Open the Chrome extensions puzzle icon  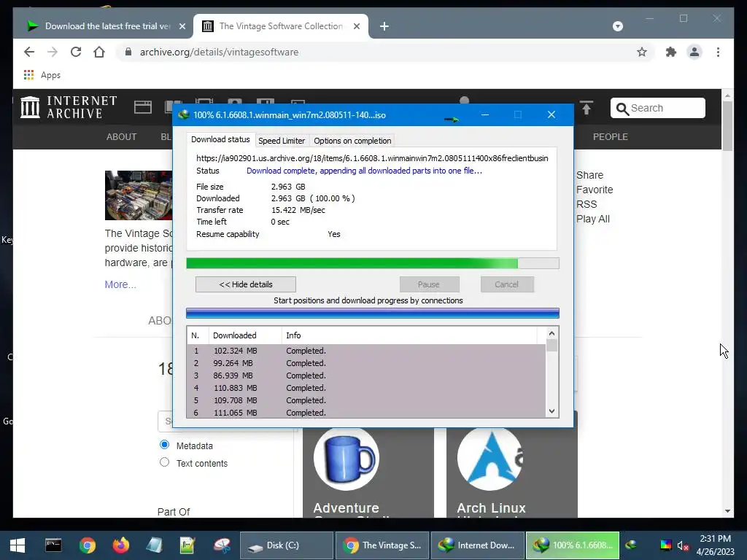671,52
